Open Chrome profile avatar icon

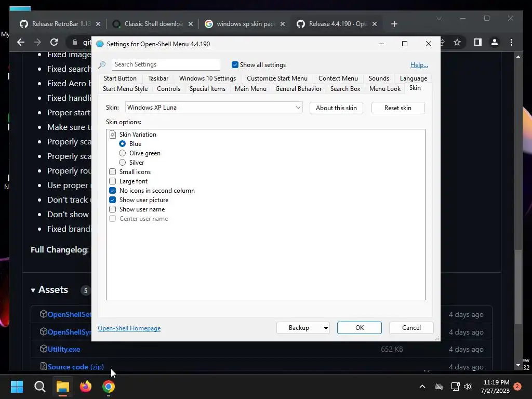point(495,42)
